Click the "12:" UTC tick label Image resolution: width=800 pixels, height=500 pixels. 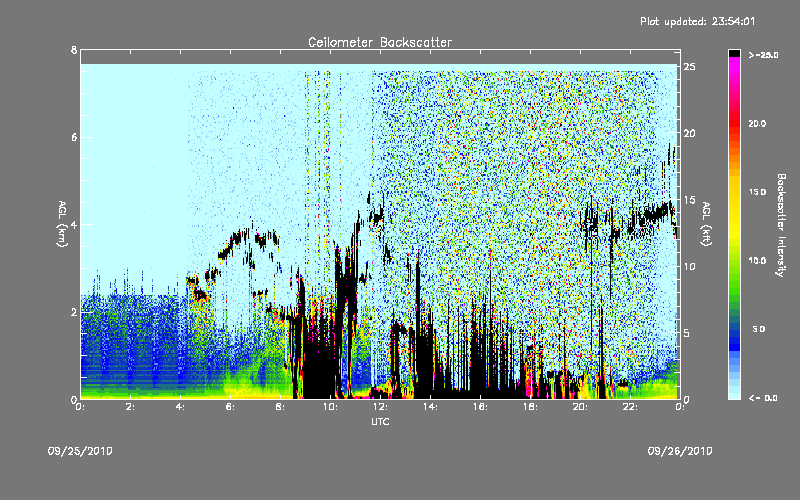(380, 407)
